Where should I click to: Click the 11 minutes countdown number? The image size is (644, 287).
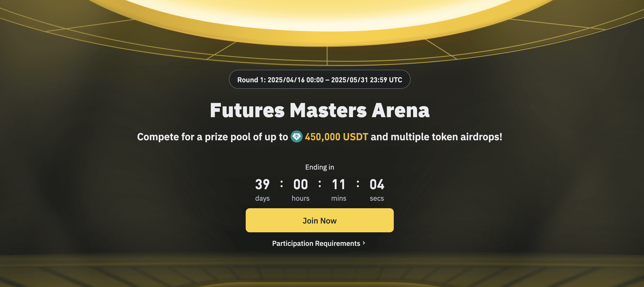tap(339, 184)
